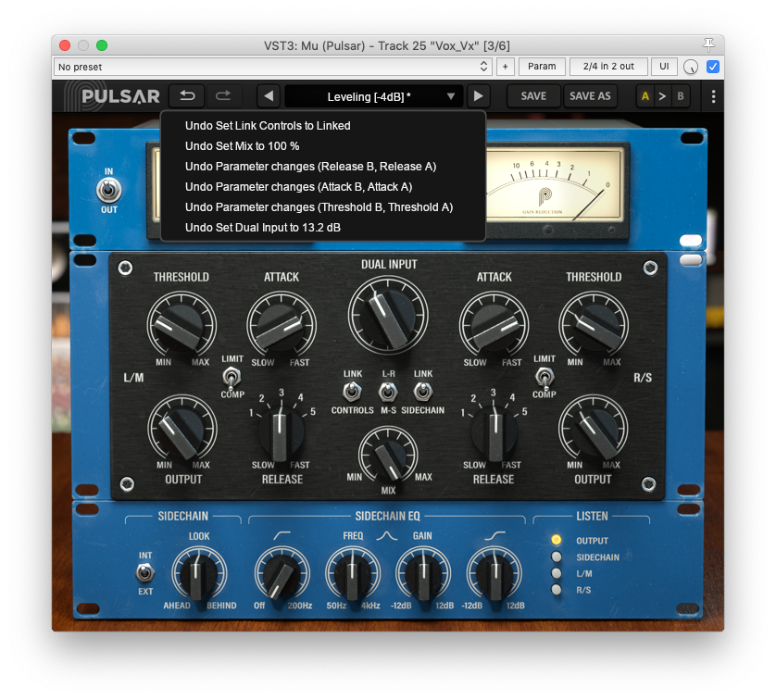Select the L/M listen option

pyautogui.click(x=557, y=573)
